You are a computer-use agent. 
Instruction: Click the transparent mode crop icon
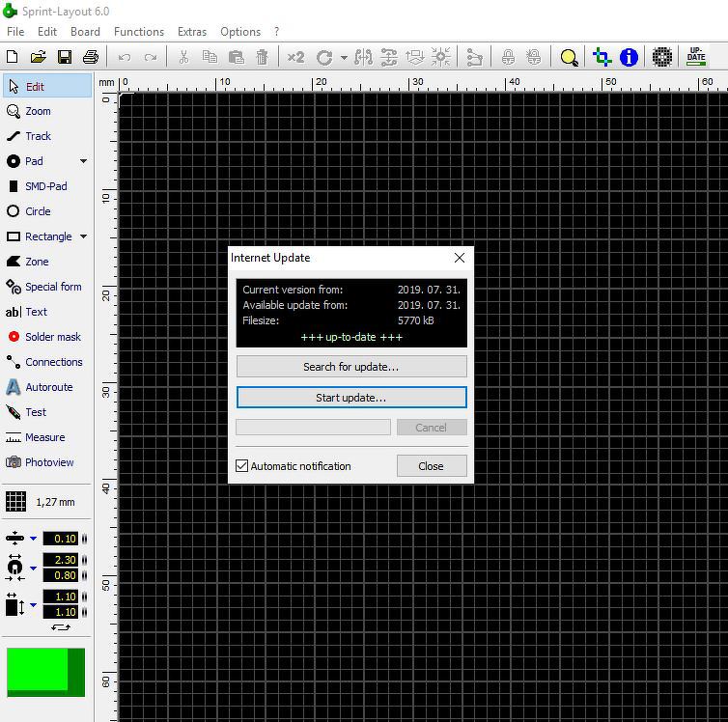pos(602,57)
